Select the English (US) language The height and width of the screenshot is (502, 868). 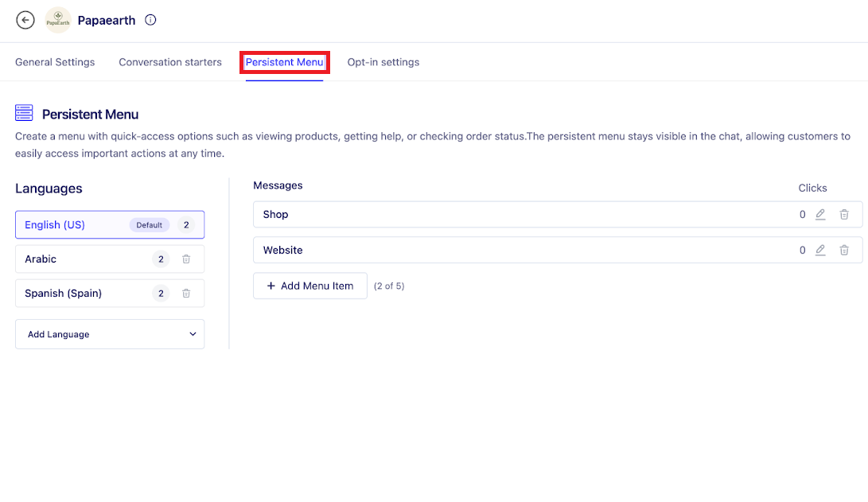click(110, 224)
